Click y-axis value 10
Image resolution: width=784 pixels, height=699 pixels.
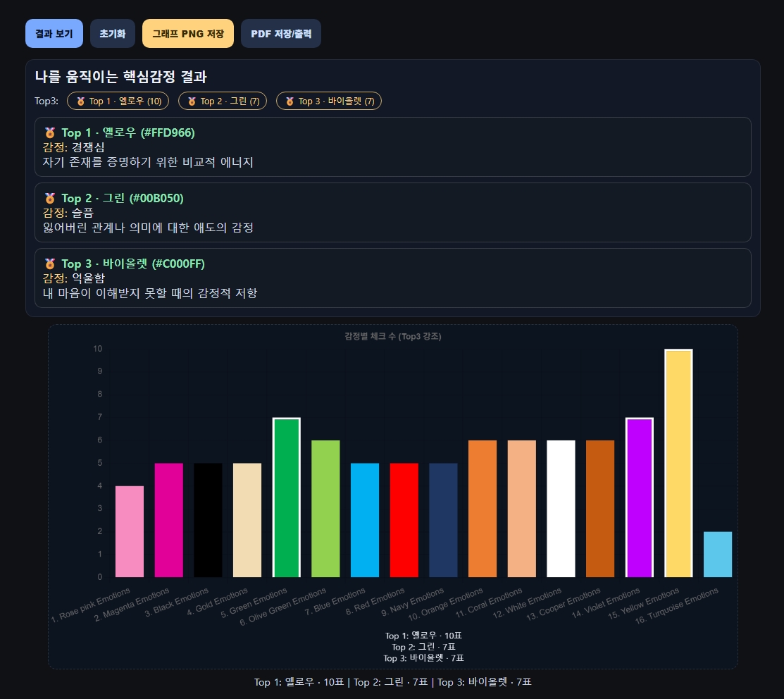point(97,349)
